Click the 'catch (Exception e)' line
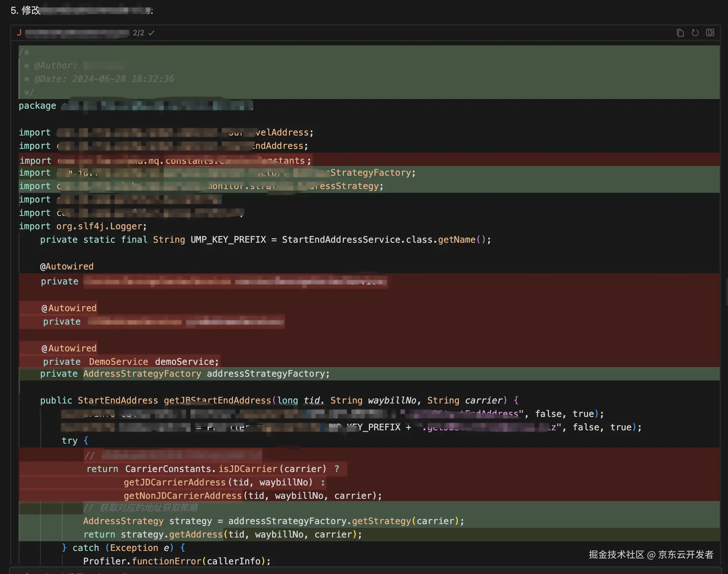The width and height of the screenshot is (728, 574). [123, 548]
